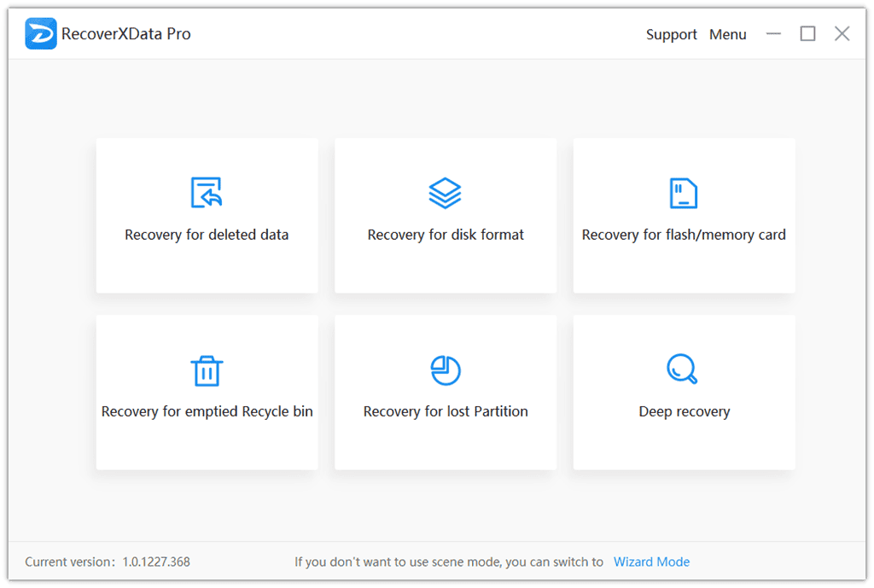Click the pie chart lost Partition icon

point(445,370)
